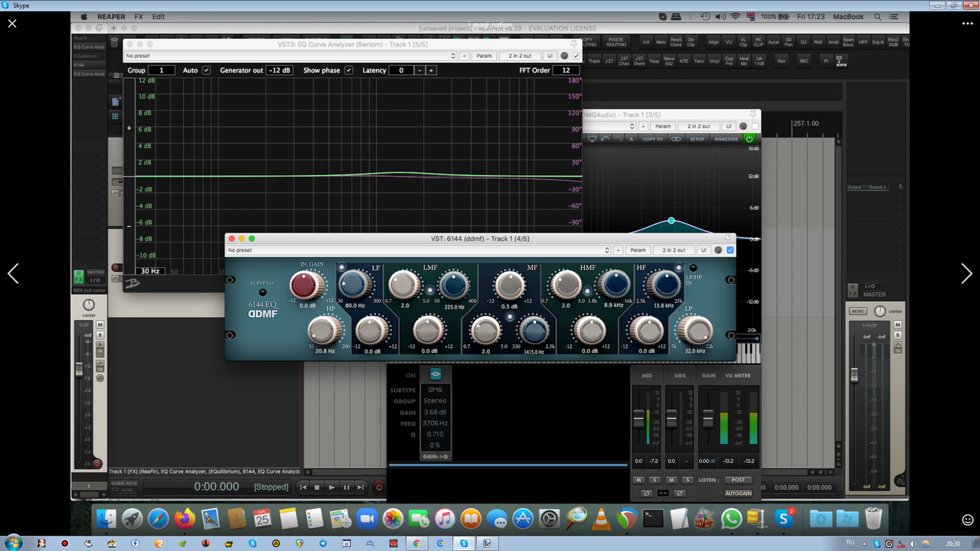This screenshot has width=980, height=551.
Task: Click the Span Bass toolbar button
Action: 848,42
